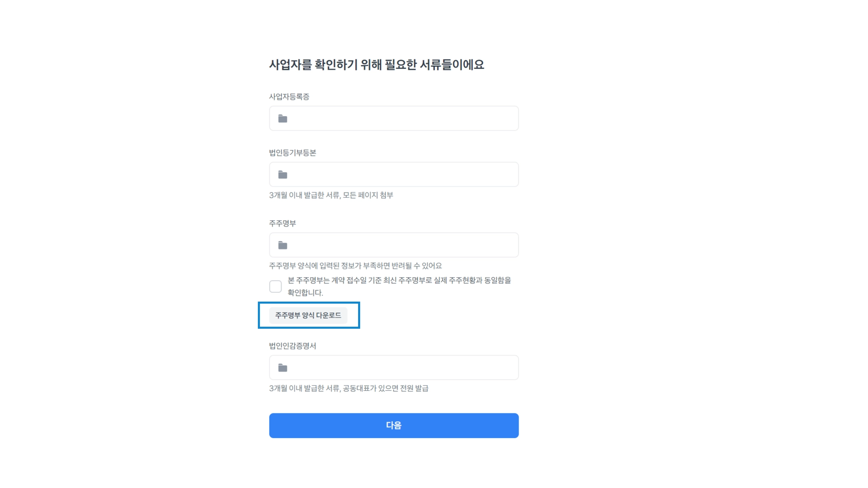Click the 주주명부 field label

pos(282,223)
